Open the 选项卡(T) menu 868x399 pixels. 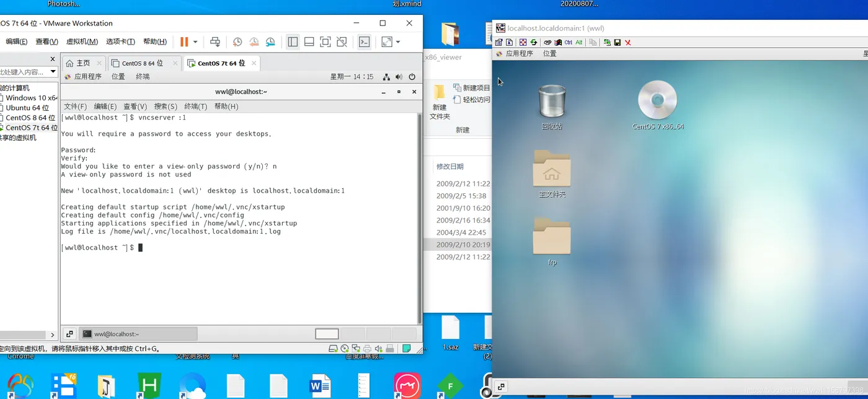tap(120, 42)
